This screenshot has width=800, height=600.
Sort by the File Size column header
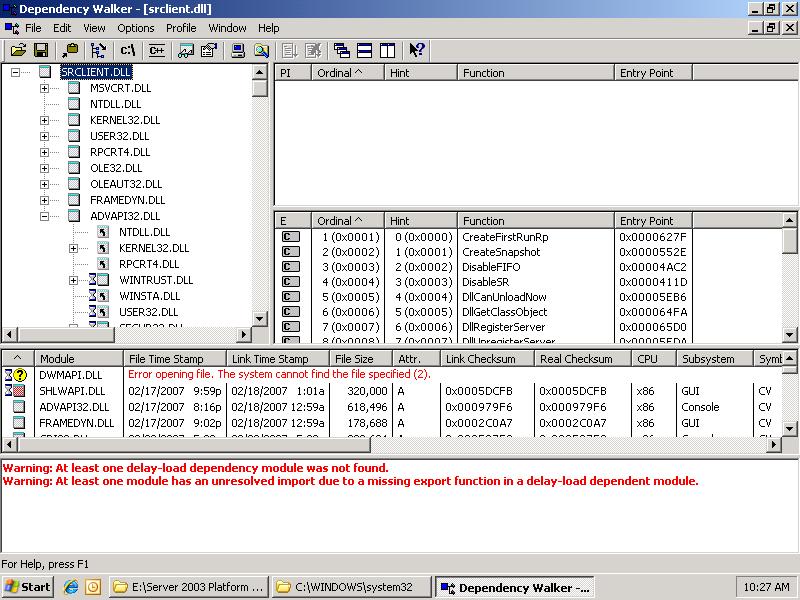pyautogui.click(x=360, y=359)
